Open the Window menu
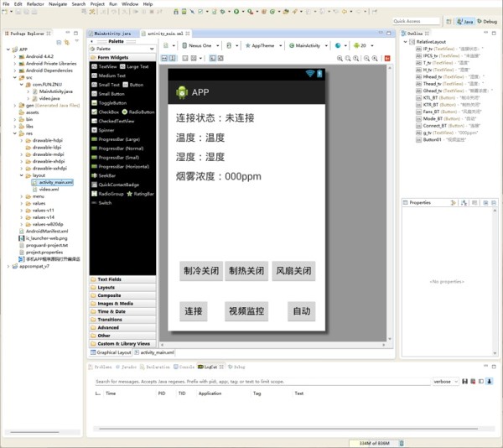This screenshot has width=503, height=448. point(130,4)
